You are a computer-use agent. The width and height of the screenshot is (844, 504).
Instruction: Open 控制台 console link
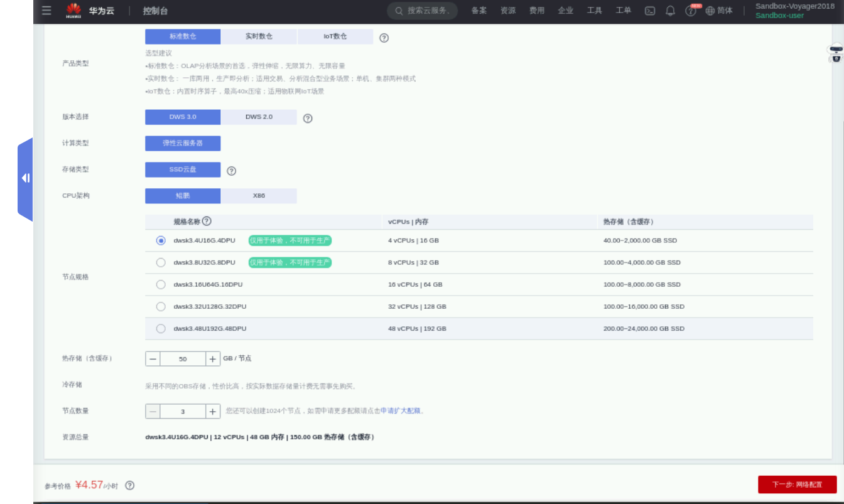click(155, 11)
